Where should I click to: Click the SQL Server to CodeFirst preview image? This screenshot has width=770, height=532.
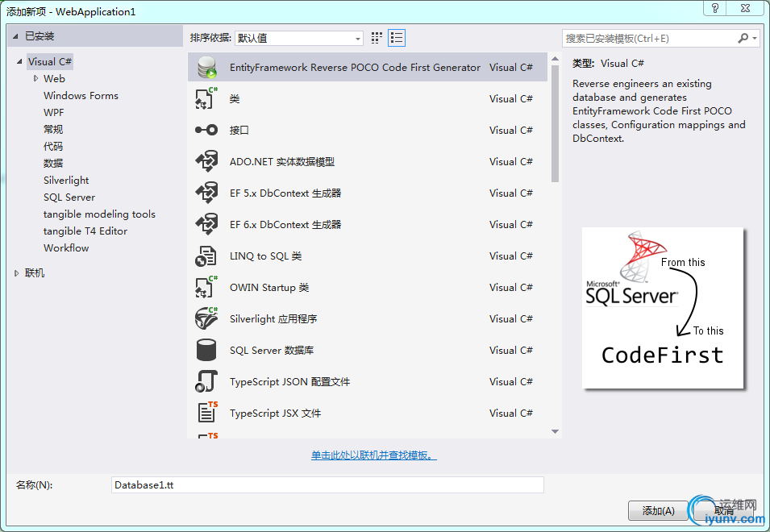tap(663, 308)
